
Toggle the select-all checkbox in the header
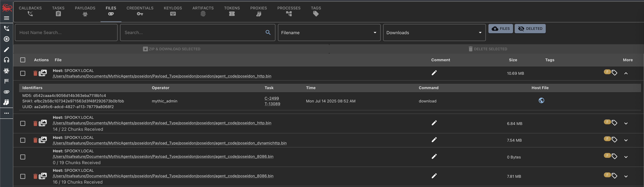point(23,60)
